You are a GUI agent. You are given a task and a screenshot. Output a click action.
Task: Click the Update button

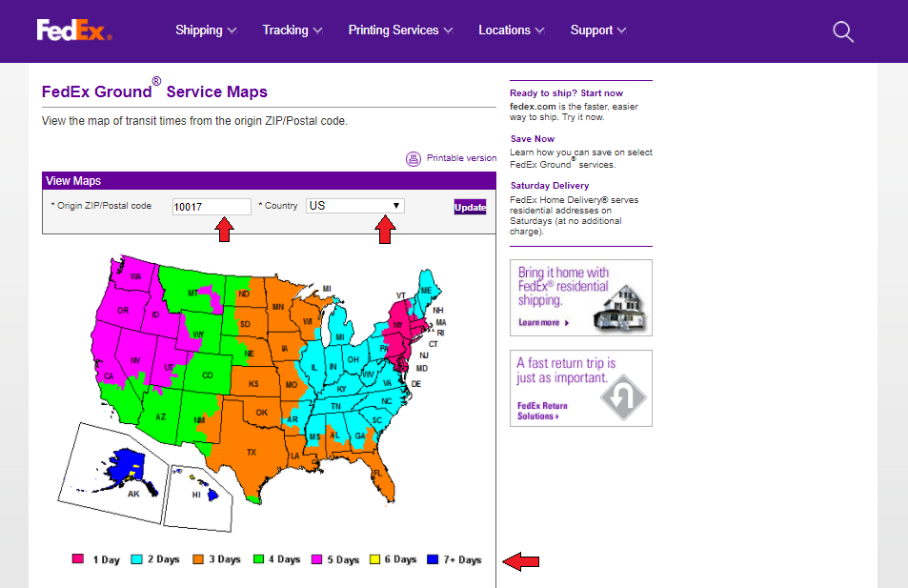470,208
